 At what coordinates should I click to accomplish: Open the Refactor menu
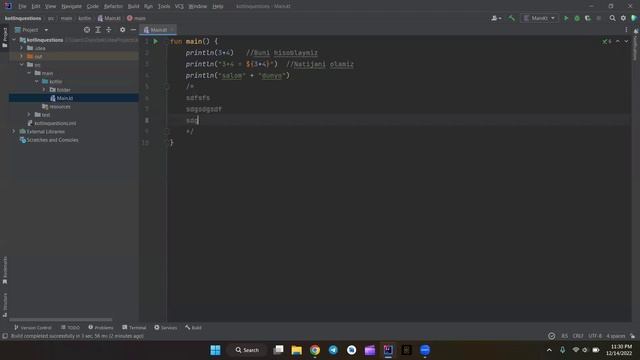point(113,6)
